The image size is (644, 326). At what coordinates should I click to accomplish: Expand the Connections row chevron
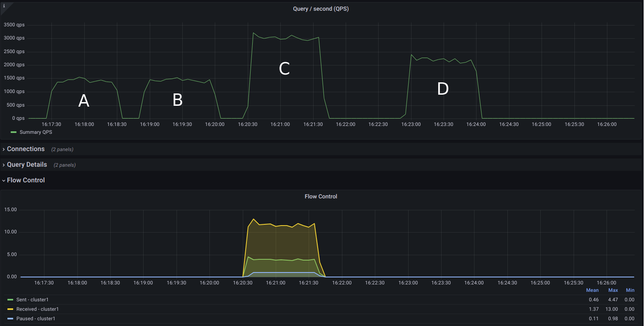tap(4, 149)
